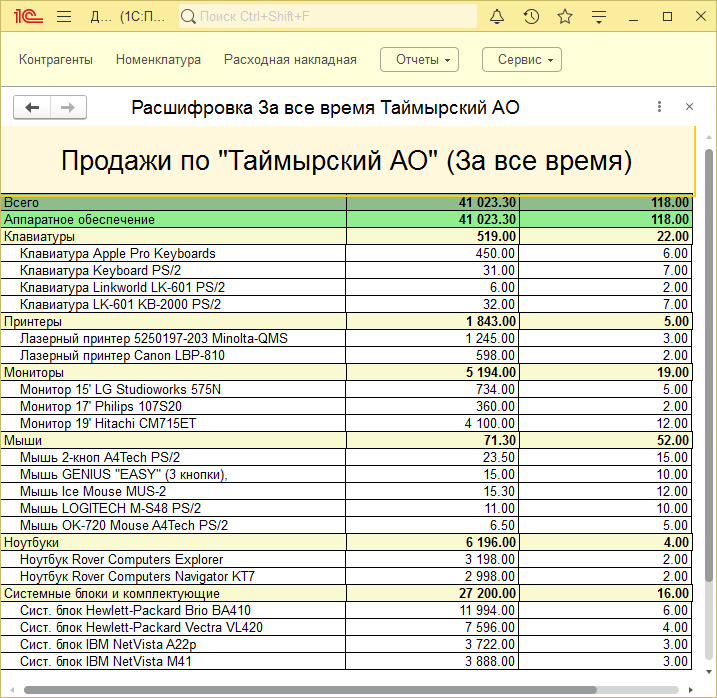Click the 4 100.00 Hitachi monitor amount
This screenshot has height=698, width=717.
490,423
